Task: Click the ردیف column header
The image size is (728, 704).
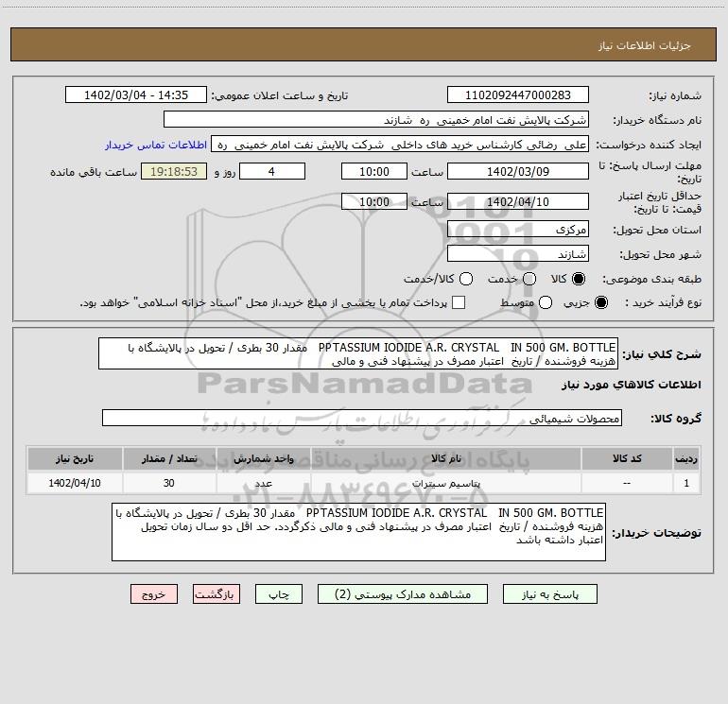Action: coord(686,458)
